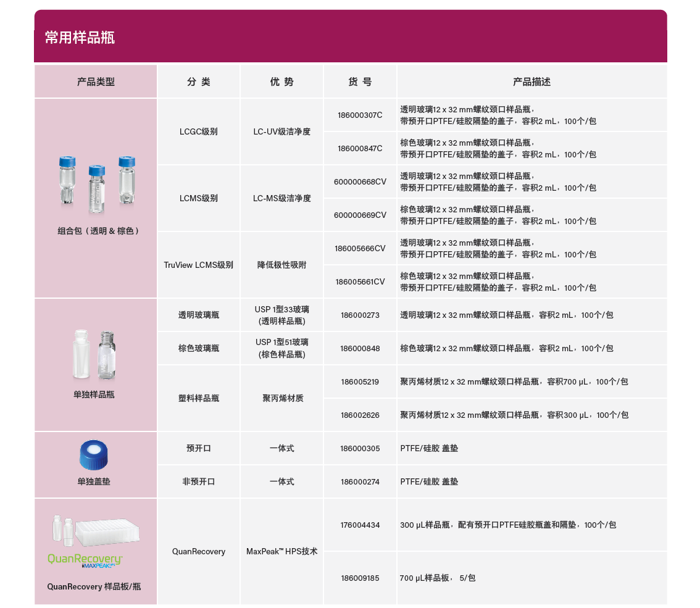Click the QuanRecovery 样品板/瓶 label
700x608 pixels.
pos(94,586)
